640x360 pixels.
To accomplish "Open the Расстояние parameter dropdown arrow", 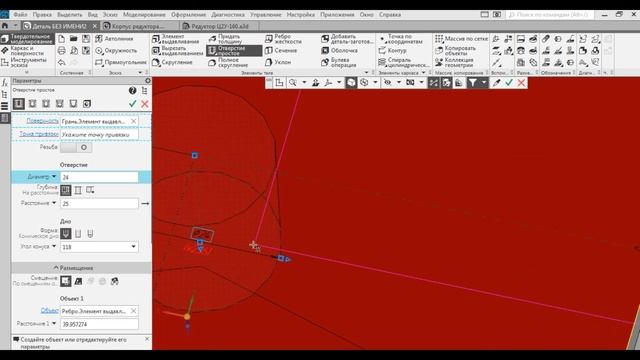I will click(54, 203).
